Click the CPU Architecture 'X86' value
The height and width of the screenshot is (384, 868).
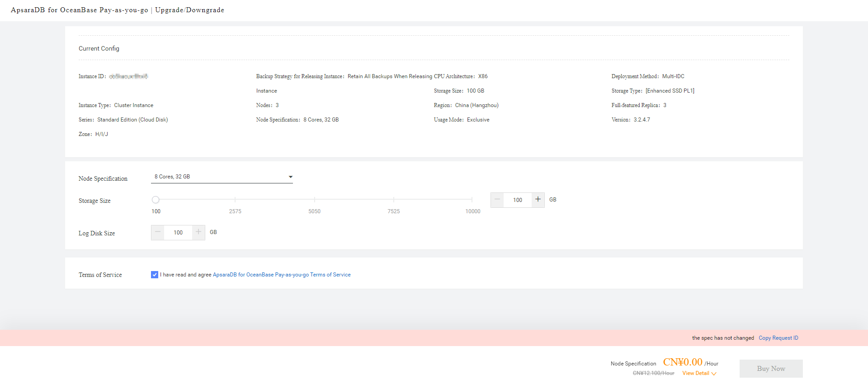(x=483, y=76)
